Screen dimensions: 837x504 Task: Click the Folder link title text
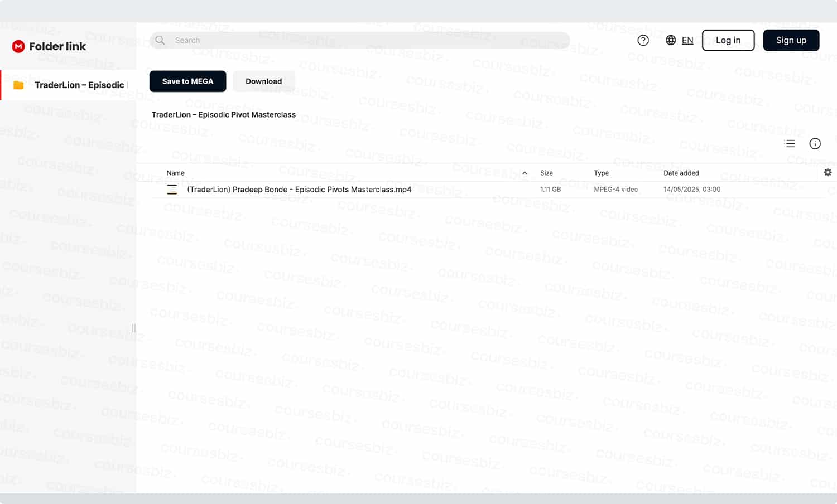[57, 46]
